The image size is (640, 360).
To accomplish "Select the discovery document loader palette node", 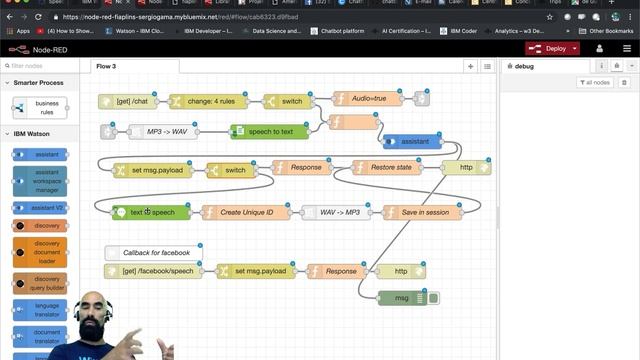I will coord(40,252).
